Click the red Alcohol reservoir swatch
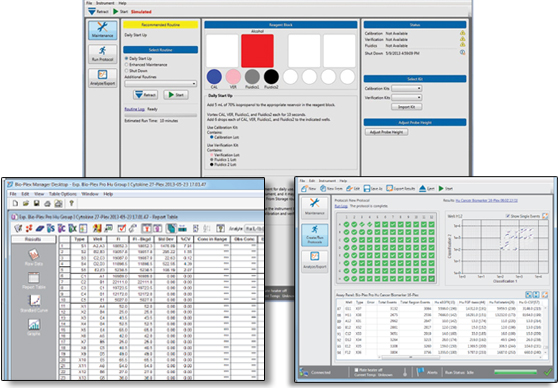Viewport: 558px width, 388px height. click(x=257, y=51)
